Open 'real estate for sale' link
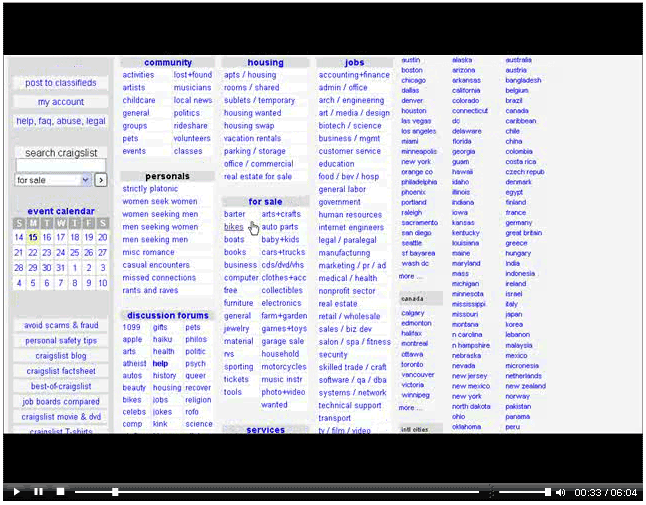Image resolution: width=646 pixels, height=505 pixels. 257,176
